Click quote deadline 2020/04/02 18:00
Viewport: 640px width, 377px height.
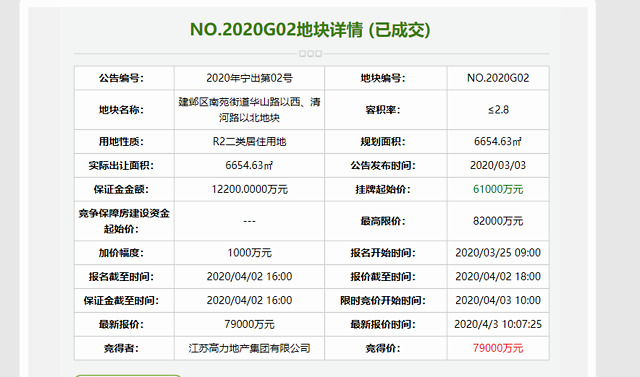(x=498, y=277)
